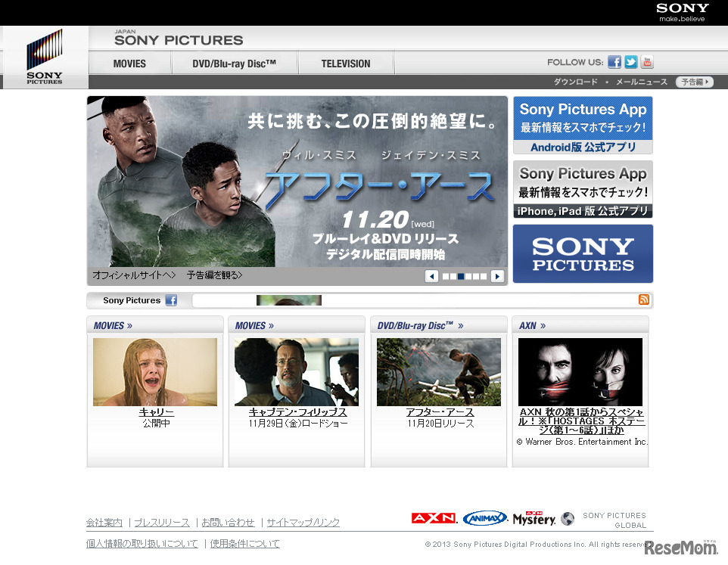Expand MOVIES header above キャリー
This screenshot has height=565, width=728.
(114, 326)
